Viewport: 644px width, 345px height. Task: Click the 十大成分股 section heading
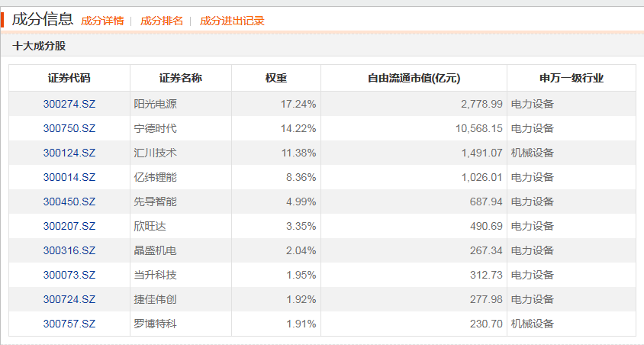39,46
